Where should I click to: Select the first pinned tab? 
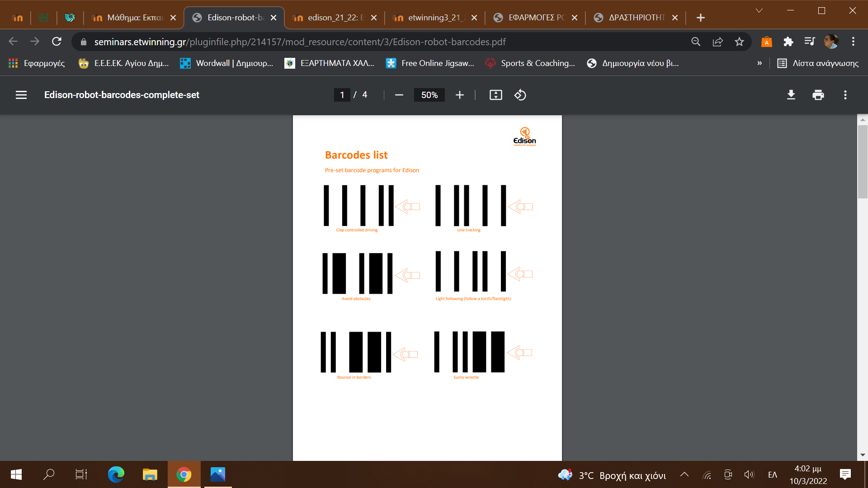tap(18, 18)
